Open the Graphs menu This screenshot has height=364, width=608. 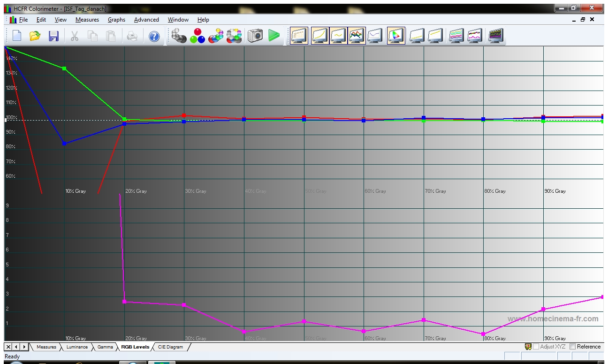click(116, 20)
